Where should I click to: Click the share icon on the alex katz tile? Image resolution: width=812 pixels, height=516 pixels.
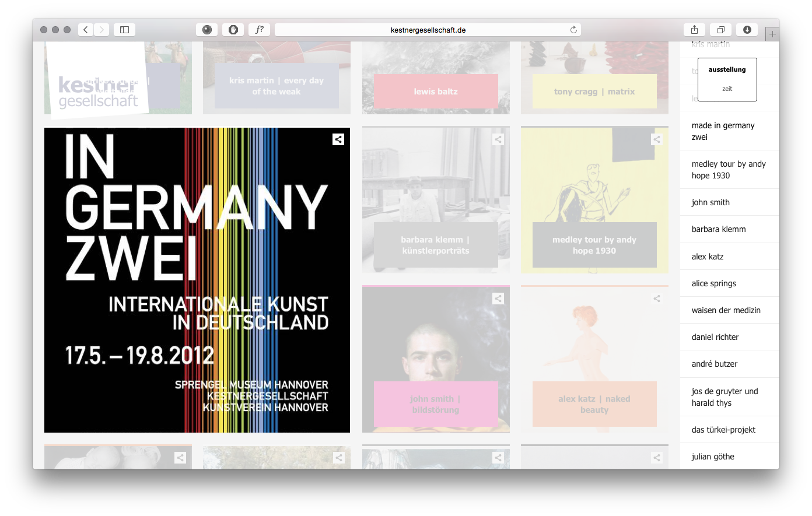pos(657,299)
